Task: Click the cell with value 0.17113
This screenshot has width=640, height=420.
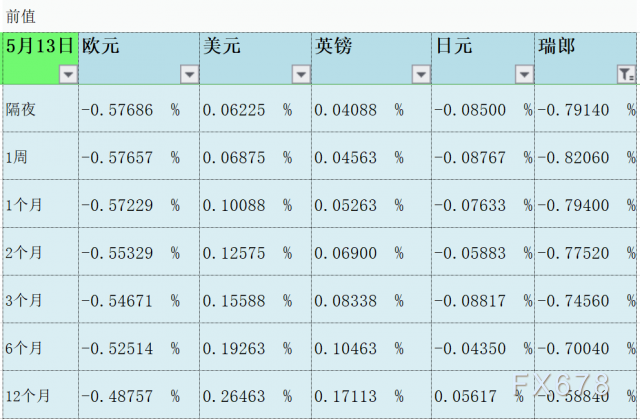Action: click(371, 394)
